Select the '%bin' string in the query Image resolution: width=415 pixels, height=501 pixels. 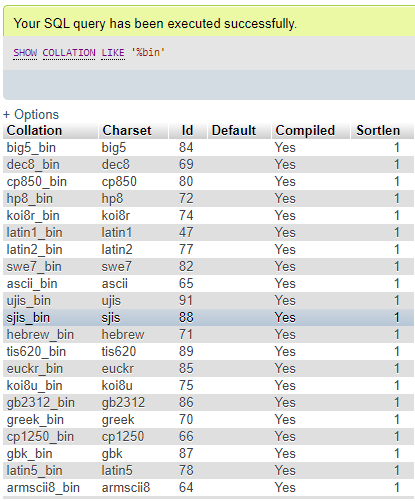(148, 52)
